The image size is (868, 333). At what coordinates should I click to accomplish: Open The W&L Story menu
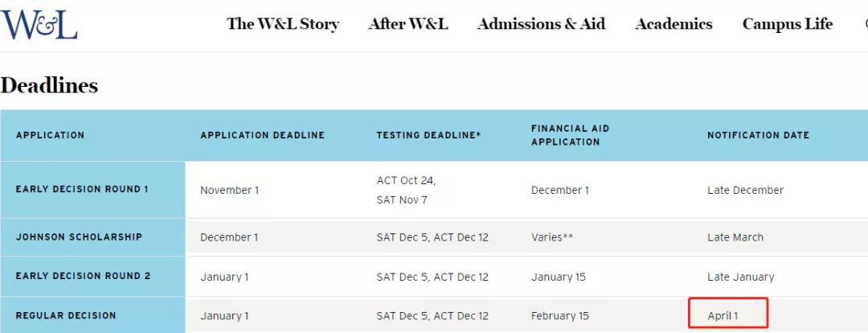[x=283, y=24]
